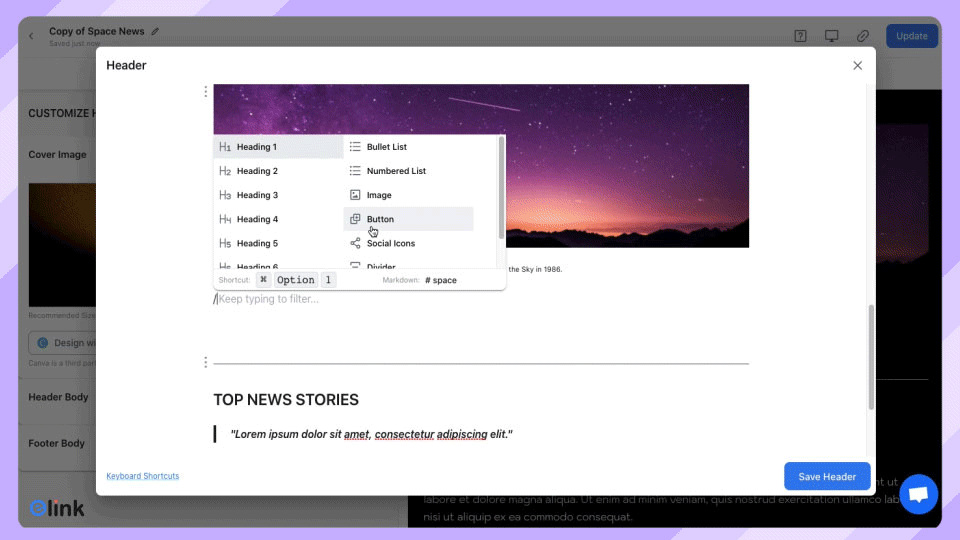Click the image block icon
This screenshot has width=960, height=540.
355,195
